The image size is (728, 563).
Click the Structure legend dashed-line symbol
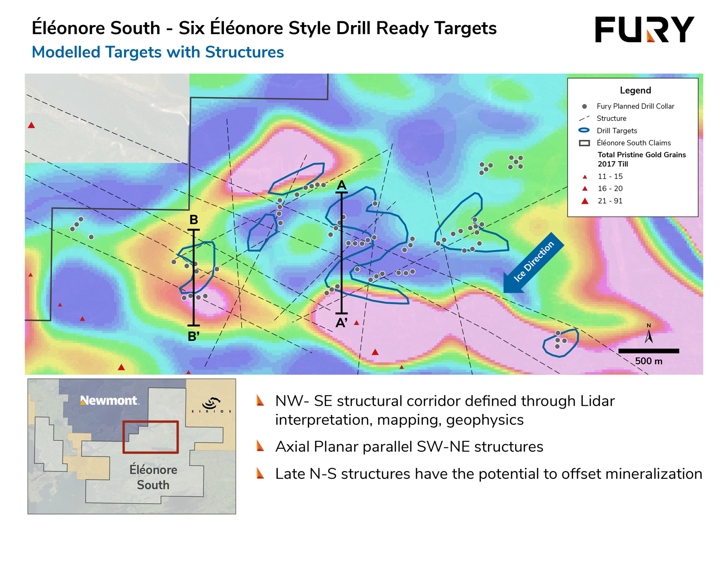pos(583,119)
